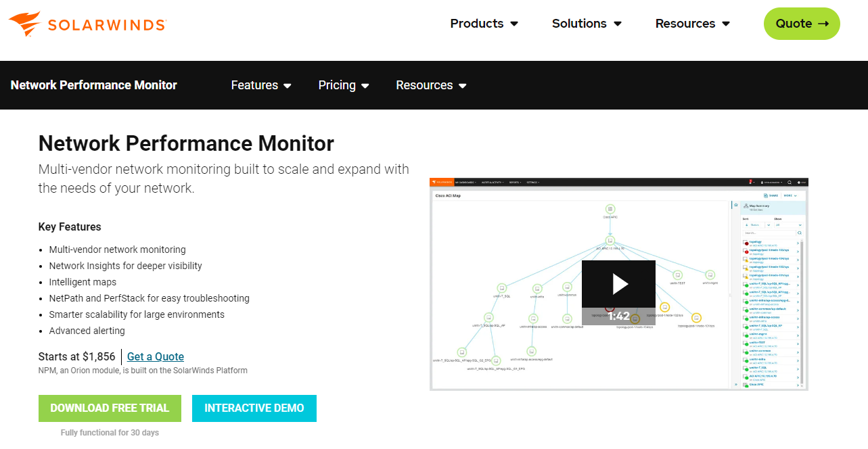Screen dimensions: 868x449
Task: Follow the Get a Quote link
Action: (x=156, y=356)
